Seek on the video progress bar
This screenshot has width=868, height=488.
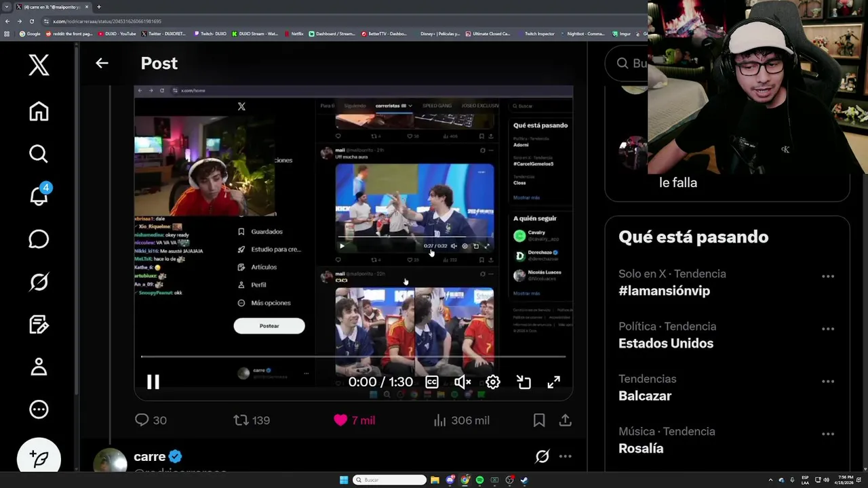[x=353, y=357]
